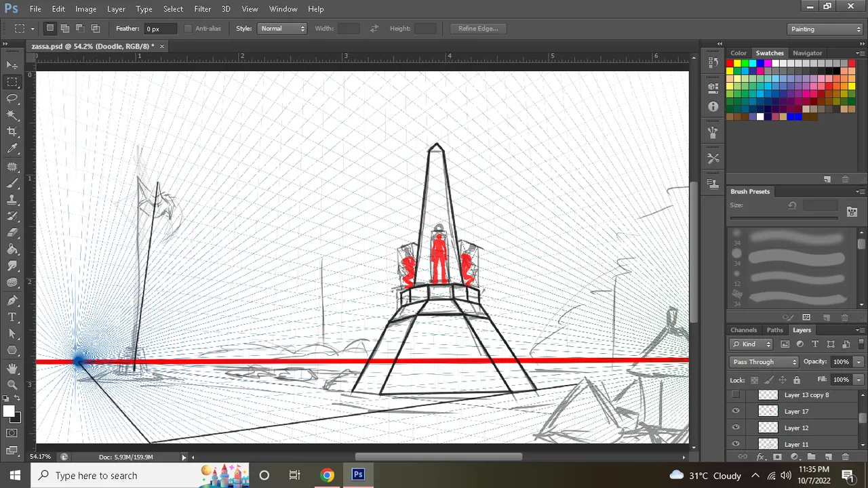Screen dimensions: 868x488
Task: Select the Lasso tool
Action: coord(12,99)
